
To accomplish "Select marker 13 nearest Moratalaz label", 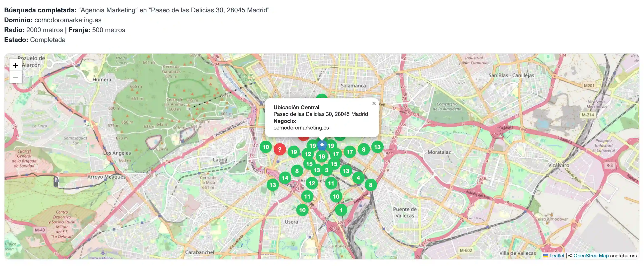I will pos(377,147).
